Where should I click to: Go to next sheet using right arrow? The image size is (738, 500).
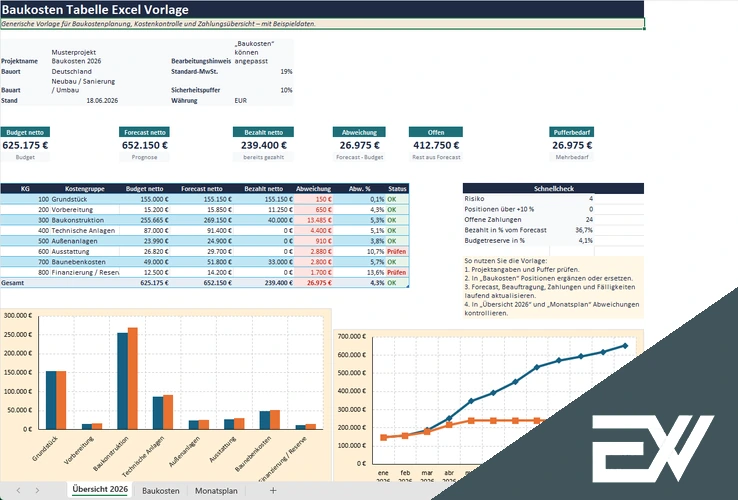(37, 491)
